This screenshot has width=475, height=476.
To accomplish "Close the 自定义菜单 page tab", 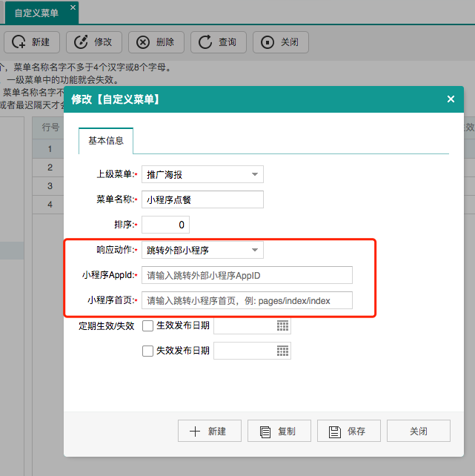I will click(x=72, y=8).
